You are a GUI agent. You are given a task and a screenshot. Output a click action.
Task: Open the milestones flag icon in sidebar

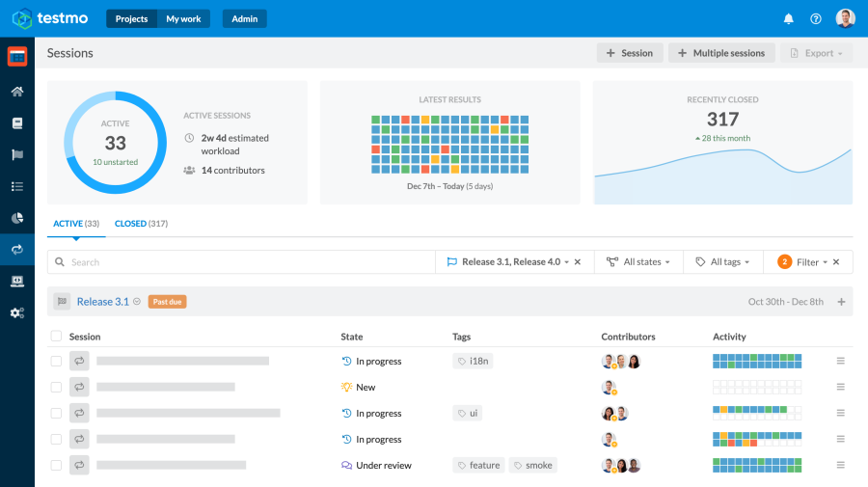point(17,155)
